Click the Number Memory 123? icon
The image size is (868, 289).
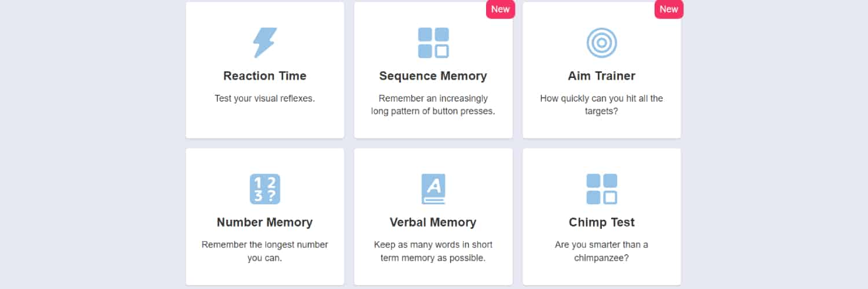(265, 189)
